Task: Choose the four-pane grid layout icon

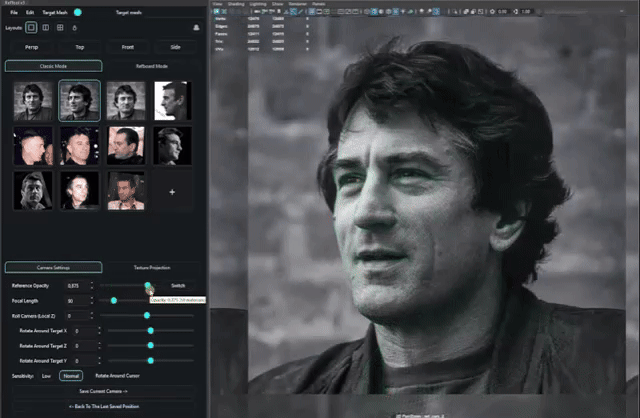Action: pyautogui.click(x=60, y=27)
